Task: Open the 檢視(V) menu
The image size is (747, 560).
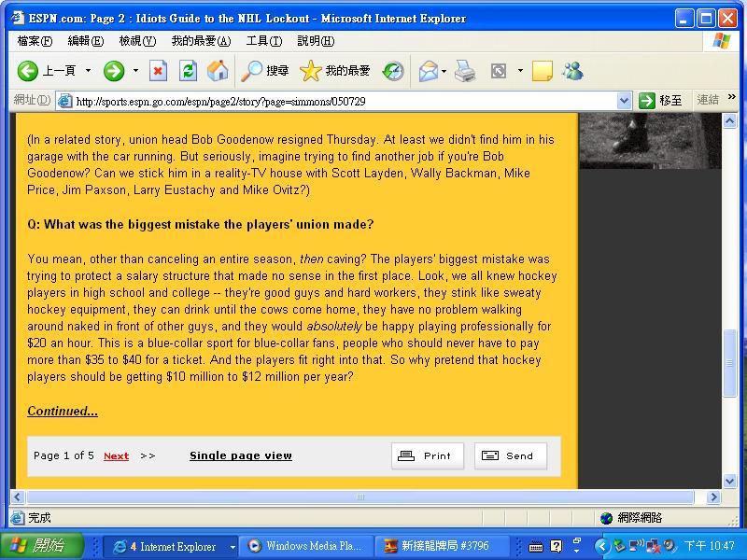Action: pos(137,41)
